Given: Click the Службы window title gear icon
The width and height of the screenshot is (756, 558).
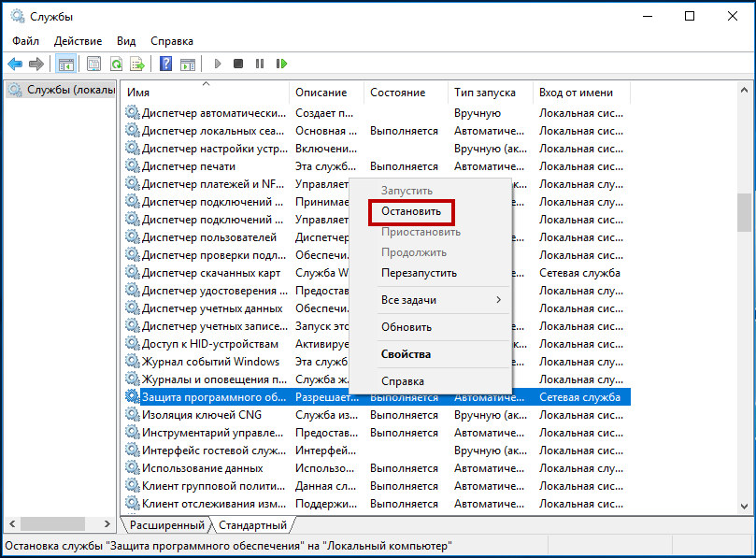Looking at the screenshot, I should (x=18, y=17).
